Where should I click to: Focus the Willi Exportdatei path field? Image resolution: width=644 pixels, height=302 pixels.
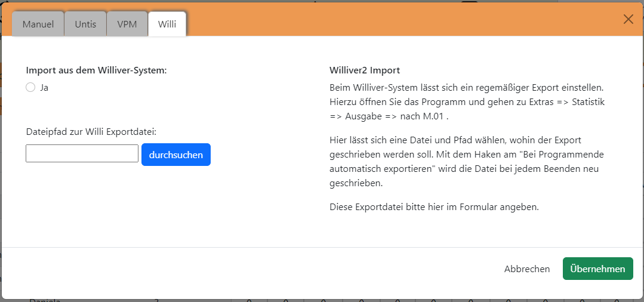82,153
